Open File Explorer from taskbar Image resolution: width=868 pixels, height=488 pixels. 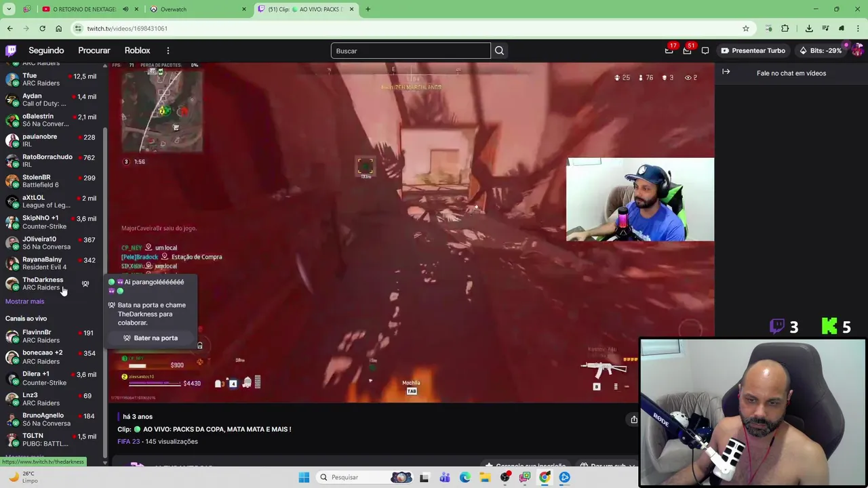click(x=484, y=477)
